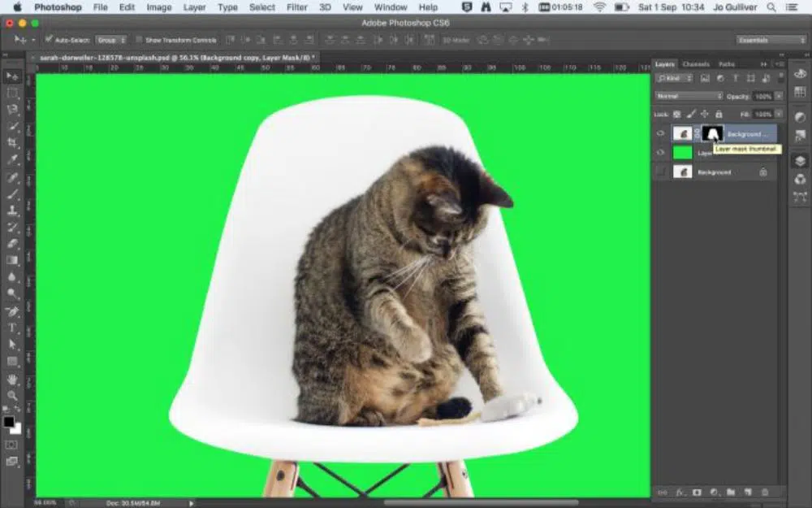Select the Lasso tool

coord(12,110)
